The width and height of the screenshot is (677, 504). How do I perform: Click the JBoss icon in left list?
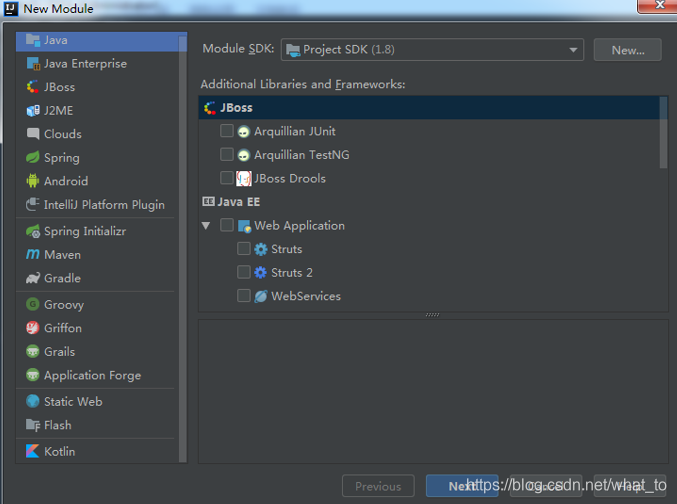point(33,87)
